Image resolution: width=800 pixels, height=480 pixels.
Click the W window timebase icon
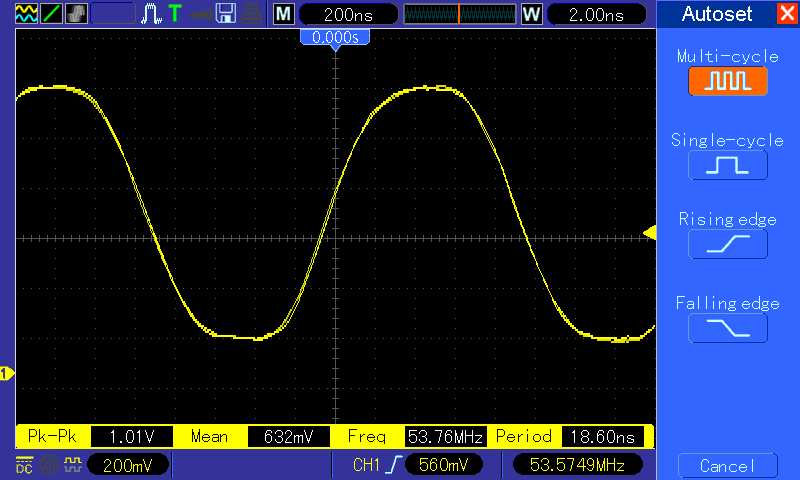click(x=531, y=14)
